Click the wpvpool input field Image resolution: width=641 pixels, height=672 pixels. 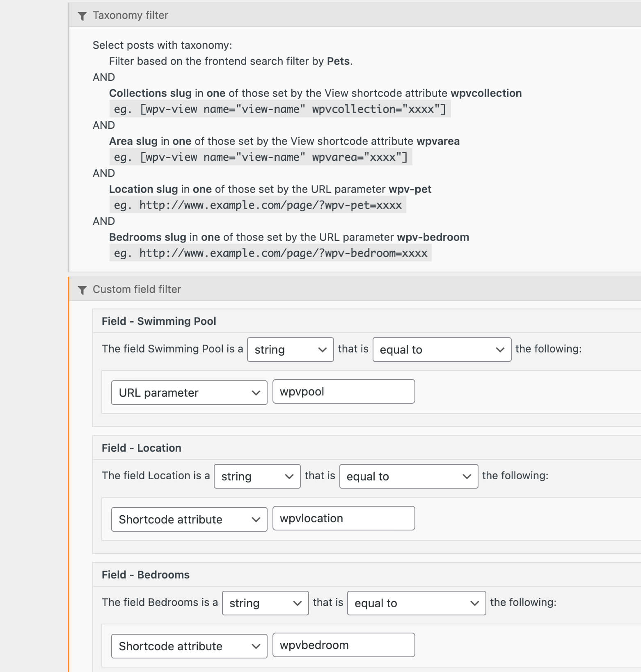click(x=344, y=391)
